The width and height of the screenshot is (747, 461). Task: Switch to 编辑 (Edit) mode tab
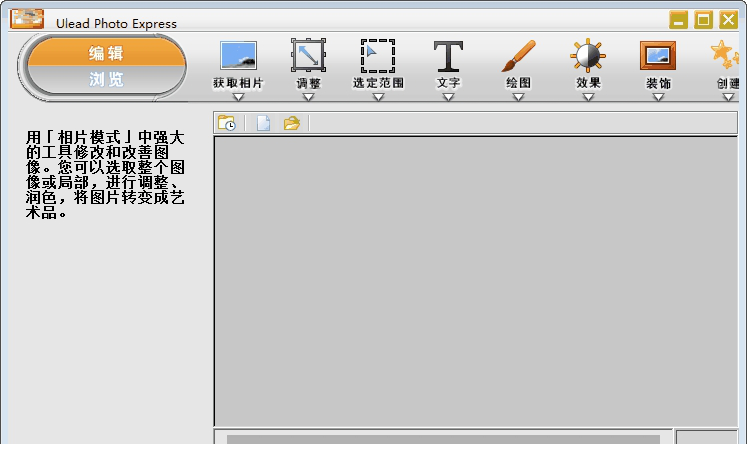106,52
